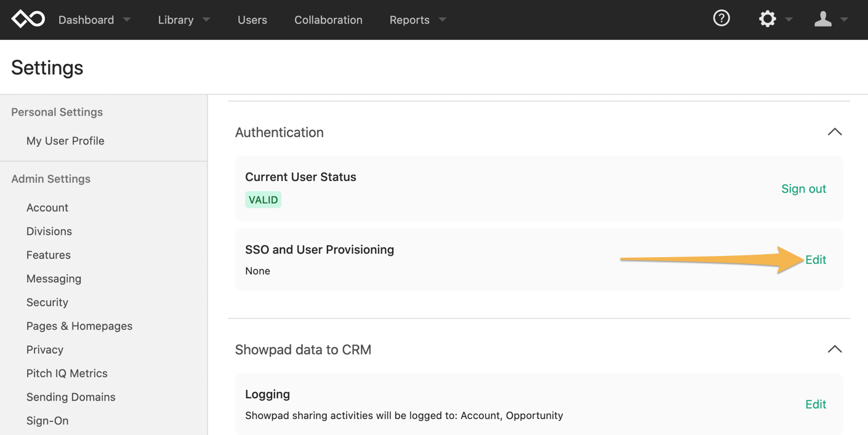Expand the Reports dropdown arrow
868x435 pixels.
pyautogui.click(x=442, y=20)
